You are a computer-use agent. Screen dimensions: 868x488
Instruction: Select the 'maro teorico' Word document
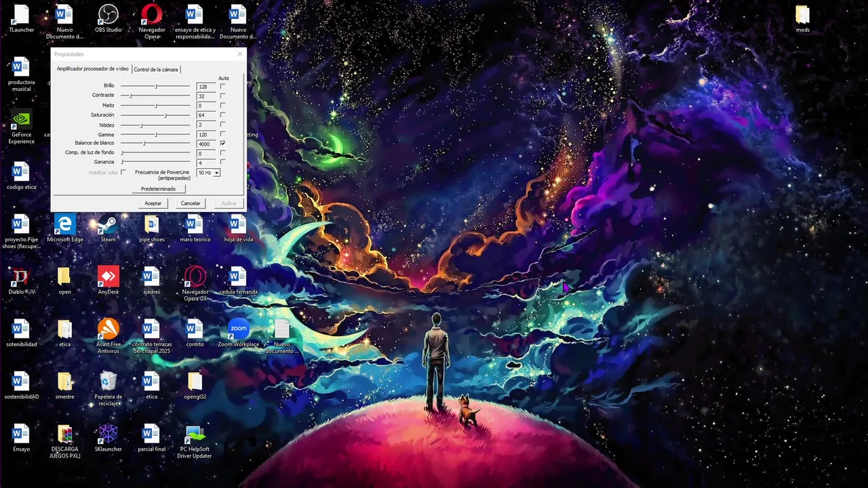(x=195, y=228)
